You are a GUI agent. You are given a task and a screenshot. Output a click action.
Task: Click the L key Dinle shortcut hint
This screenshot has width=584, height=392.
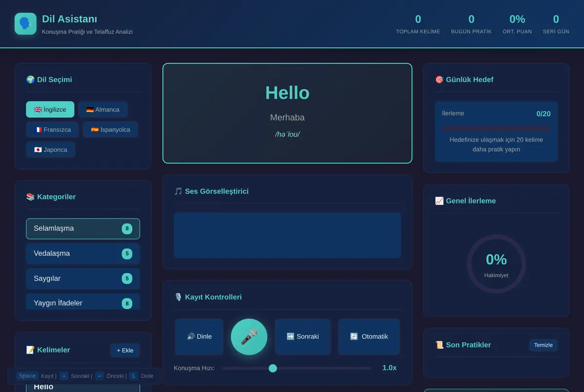tap(133, 376)
